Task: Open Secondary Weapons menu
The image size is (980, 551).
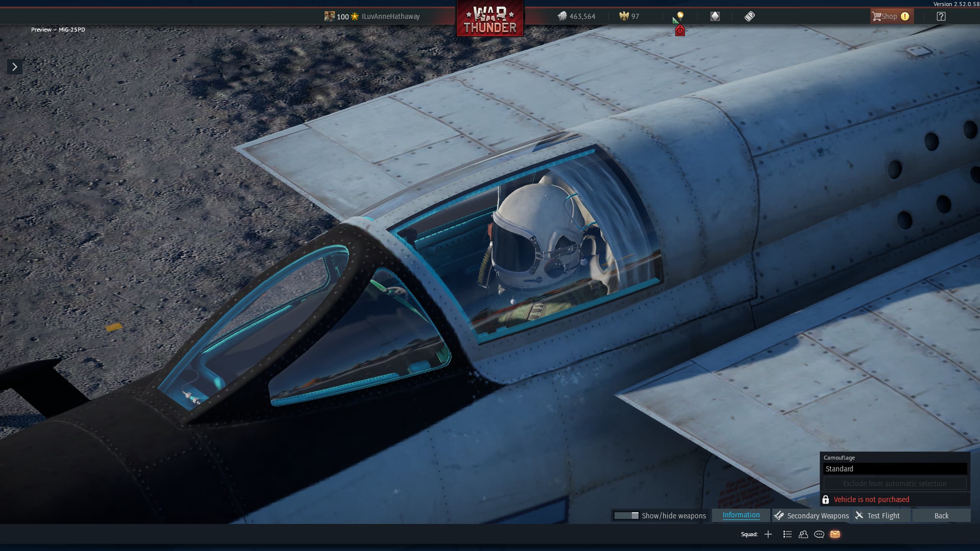Action: click(811, 515)
